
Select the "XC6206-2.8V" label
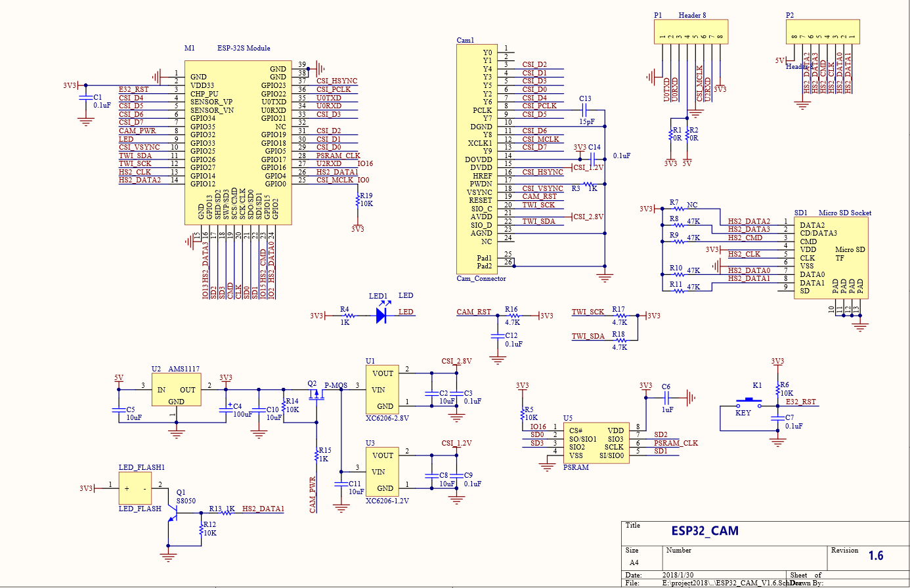(x=387, y=418)
